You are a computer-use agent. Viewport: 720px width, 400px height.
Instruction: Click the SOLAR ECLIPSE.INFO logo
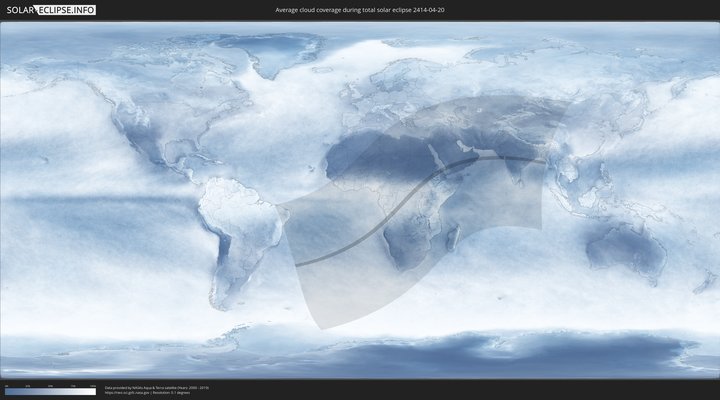[x=50, y=10]
